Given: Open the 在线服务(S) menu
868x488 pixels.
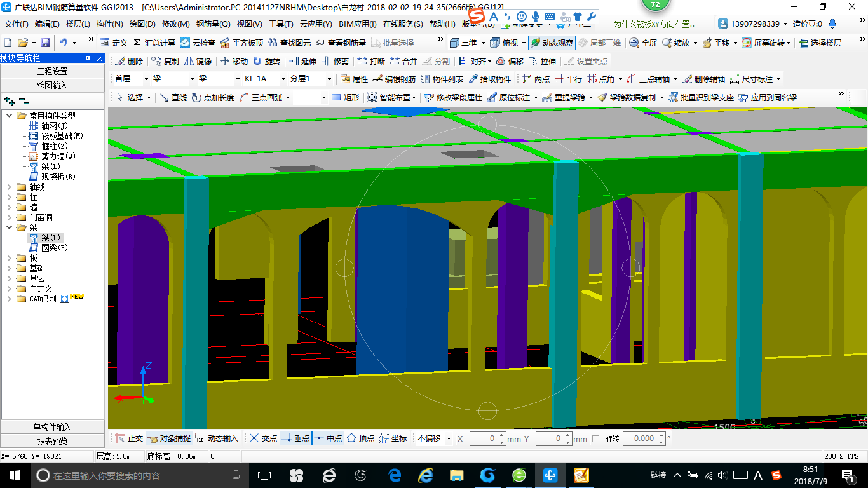Looking at the screenshot, I should [403, 24].
